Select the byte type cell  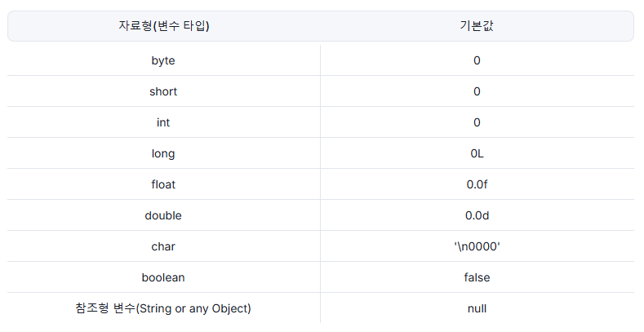pyautogui.click(x=163, y=60)
